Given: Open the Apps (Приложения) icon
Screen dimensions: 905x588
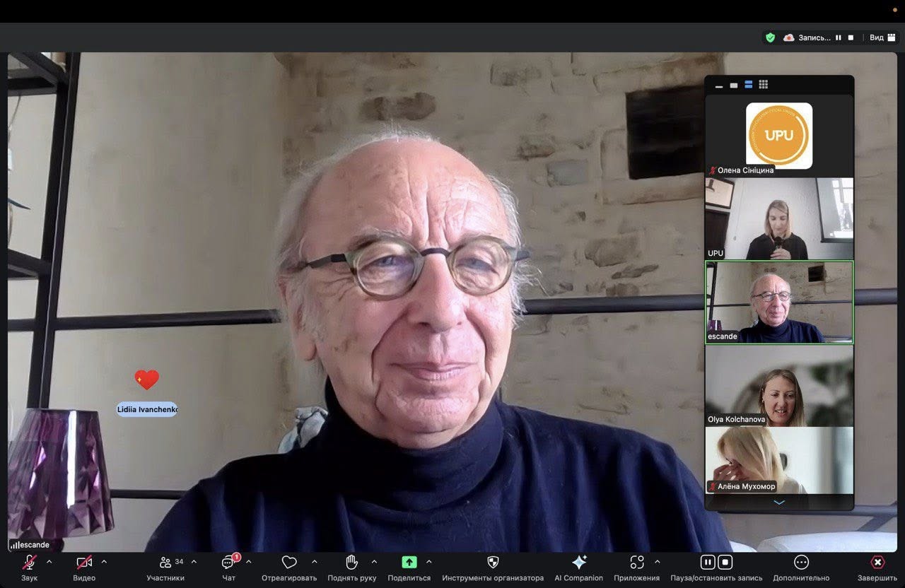Looking at the screenshot, I should [x=637, y=563].
